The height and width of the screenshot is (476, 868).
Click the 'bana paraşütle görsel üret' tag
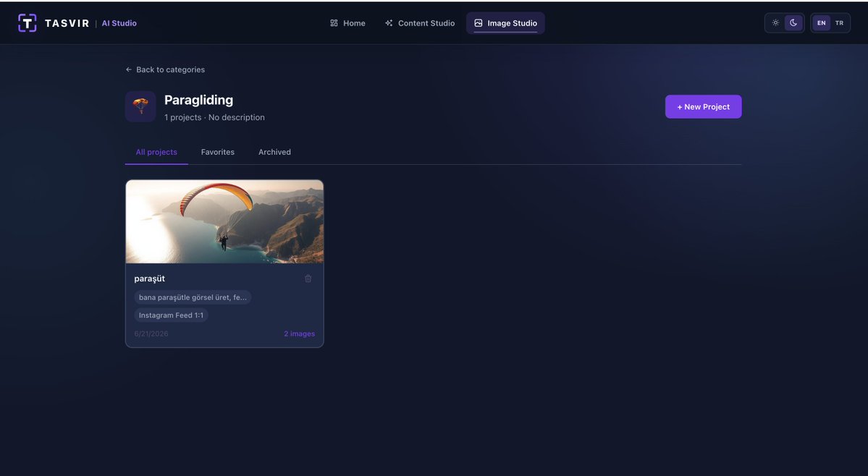pos(193,297)
